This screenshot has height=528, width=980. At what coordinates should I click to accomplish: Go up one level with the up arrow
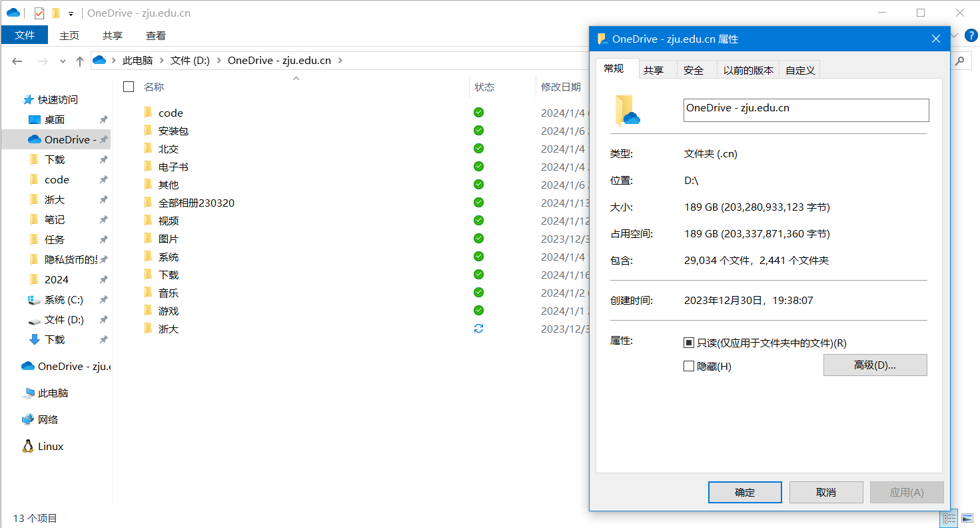pos(80,61)
